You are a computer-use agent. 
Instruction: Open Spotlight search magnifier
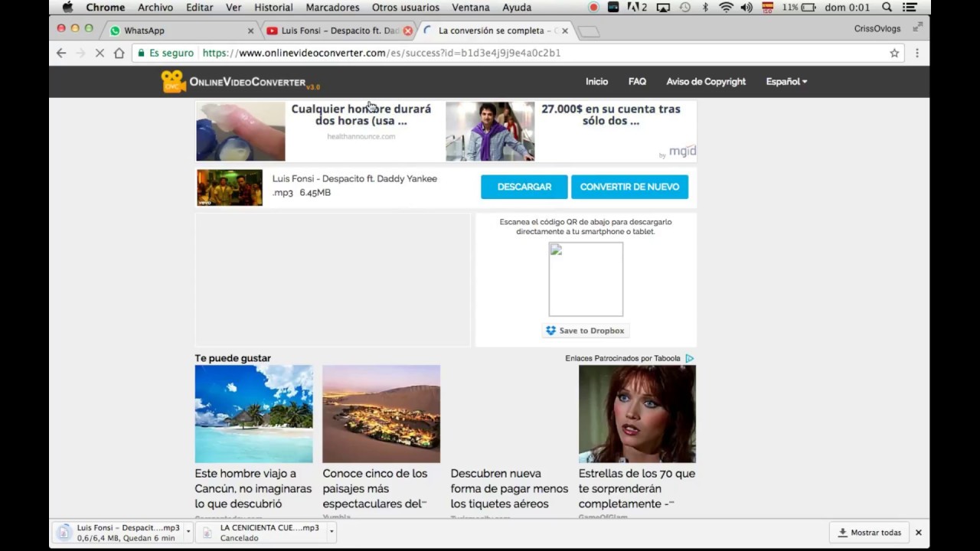pos(887,7)
